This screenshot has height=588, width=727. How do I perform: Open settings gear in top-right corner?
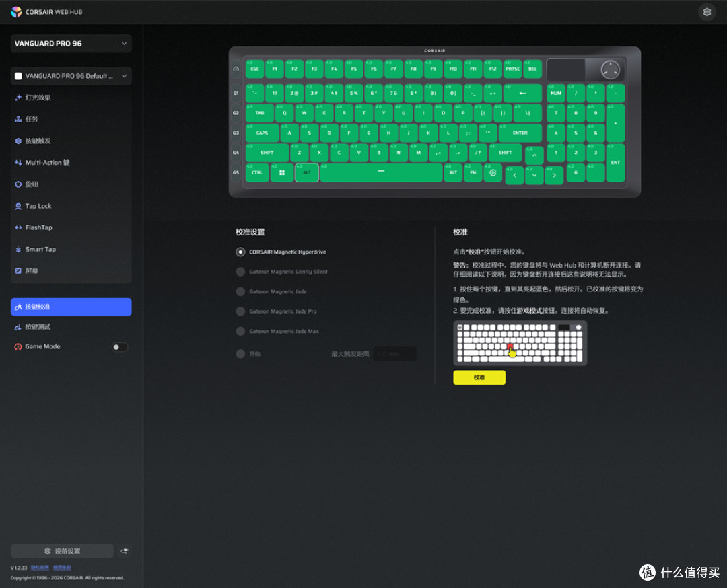coord(707,12)
